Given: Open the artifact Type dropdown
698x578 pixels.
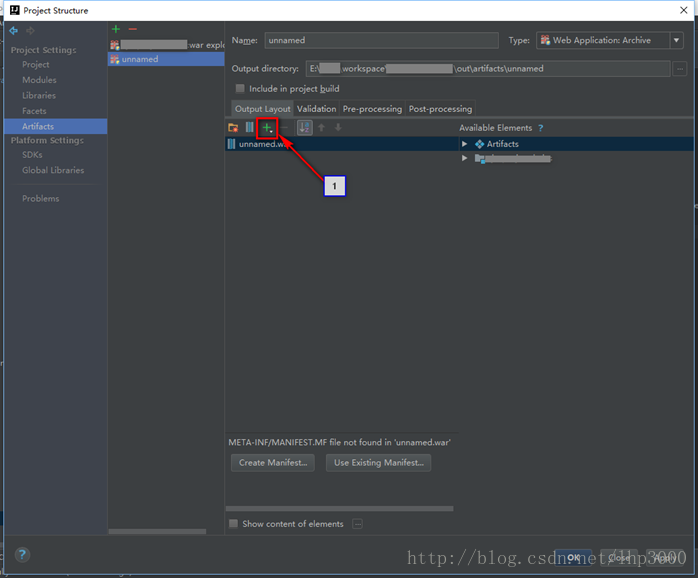Looking at the screenshot, I should click(x=676, y=41).
